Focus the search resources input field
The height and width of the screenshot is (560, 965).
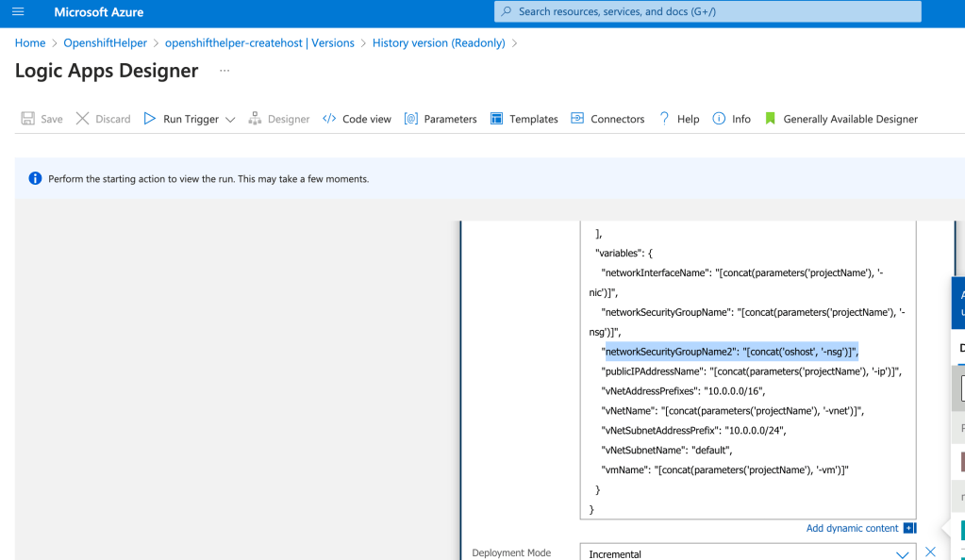pyautogui.click(x=707, y=11)
